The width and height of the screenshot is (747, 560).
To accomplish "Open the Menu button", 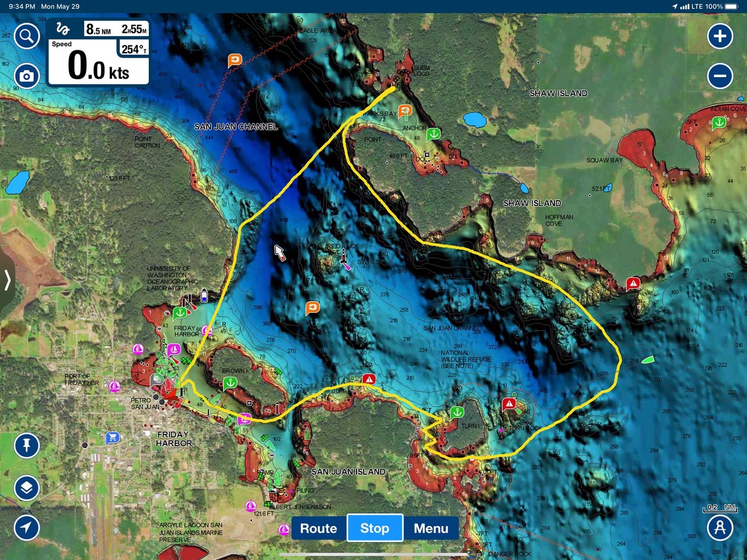I will (x=431, y=528).
